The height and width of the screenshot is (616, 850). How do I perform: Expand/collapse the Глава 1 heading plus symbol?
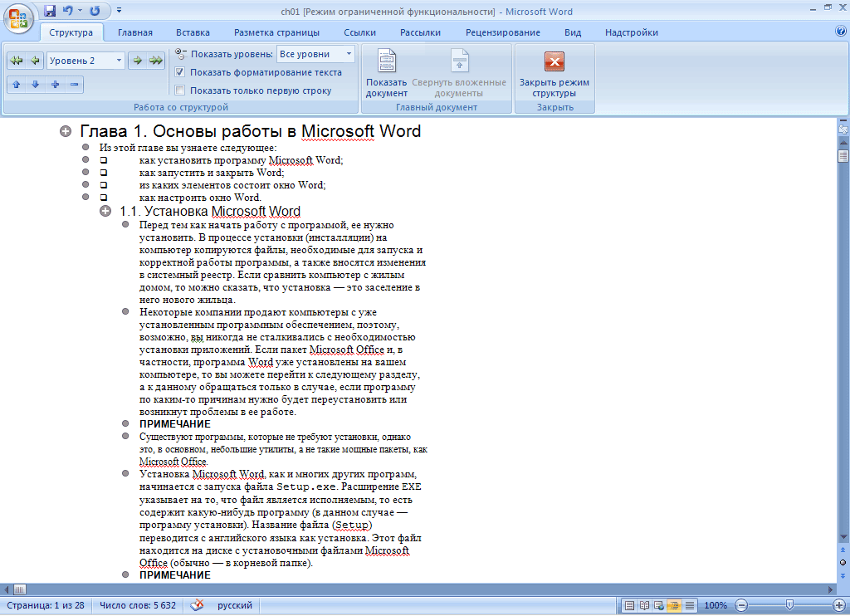point(66,131)
